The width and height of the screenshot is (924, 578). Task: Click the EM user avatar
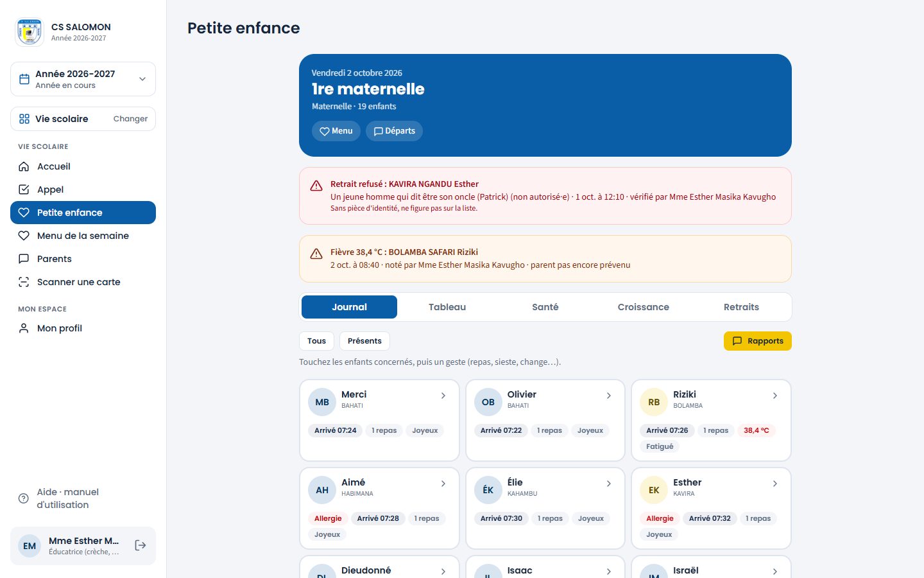(x=30, y=546)
